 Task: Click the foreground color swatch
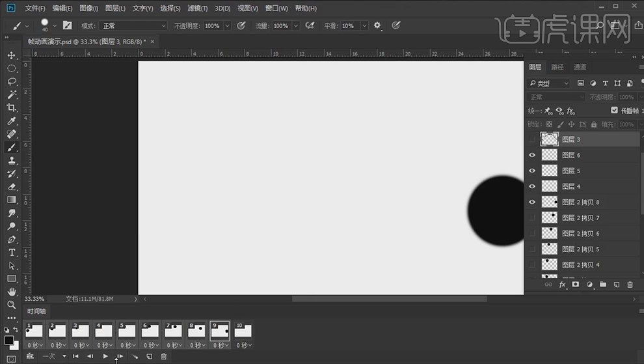pyautogui.click(x=8, y=340)
